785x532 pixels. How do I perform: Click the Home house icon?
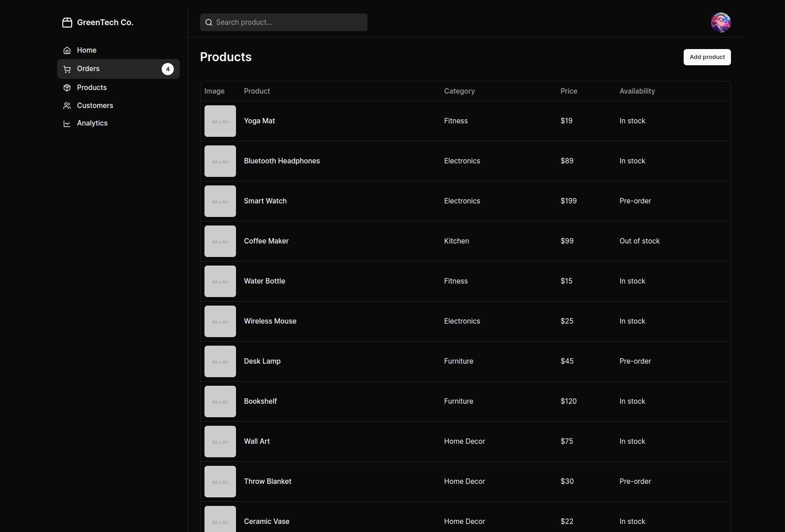tap(67, 50)
